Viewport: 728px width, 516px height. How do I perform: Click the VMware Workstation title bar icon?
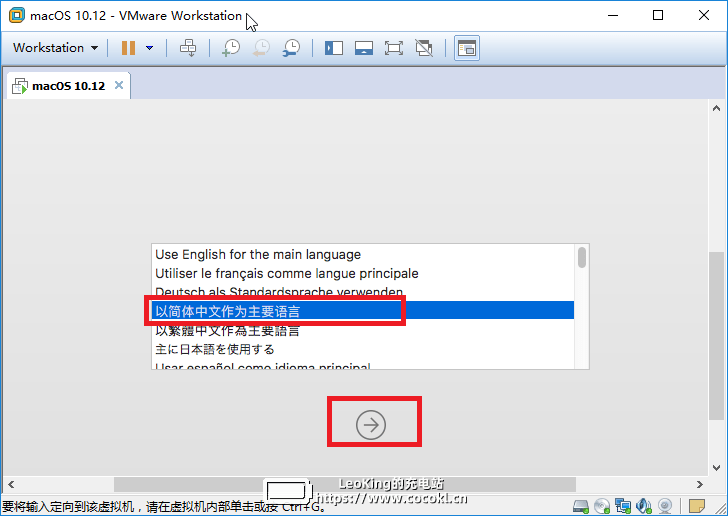click(17, 15)
